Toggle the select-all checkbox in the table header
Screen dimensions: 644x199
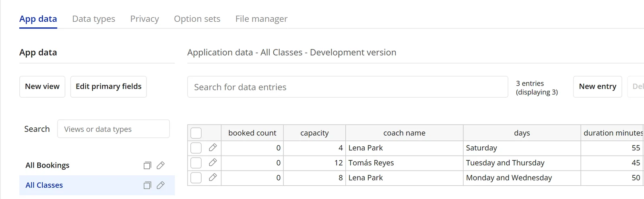click(x=196, y=133)
